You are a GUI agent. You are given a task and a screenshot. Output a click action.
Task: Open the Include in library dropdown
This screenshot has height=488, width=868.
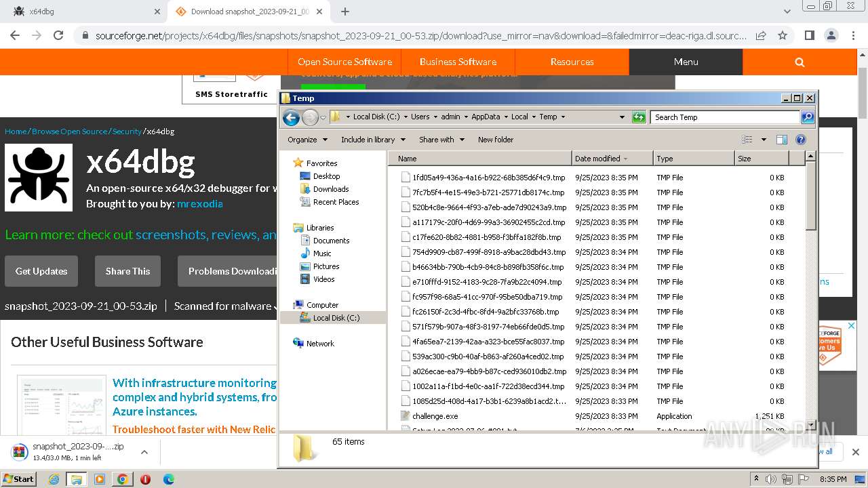coord(373,140)
